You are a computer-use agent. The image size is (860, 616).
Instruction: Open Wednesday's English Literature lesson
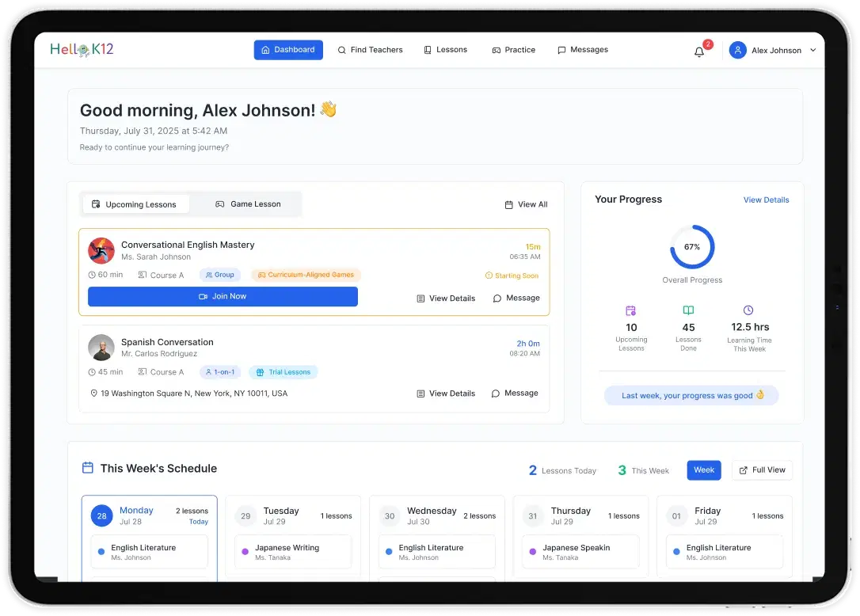[436, 552]
